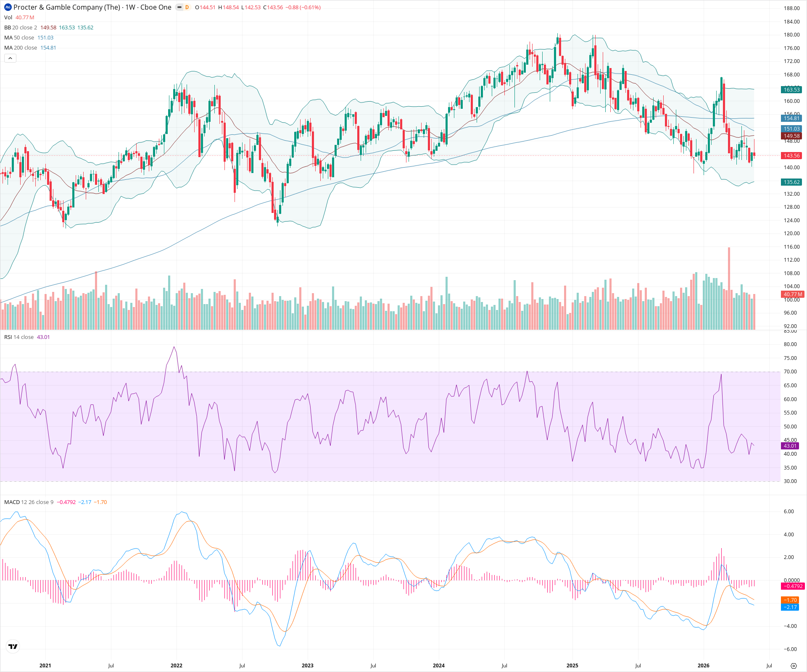This screenshot has width=807, height=672.
Task: Click the O144.51 open value
Action: [206, 7]
